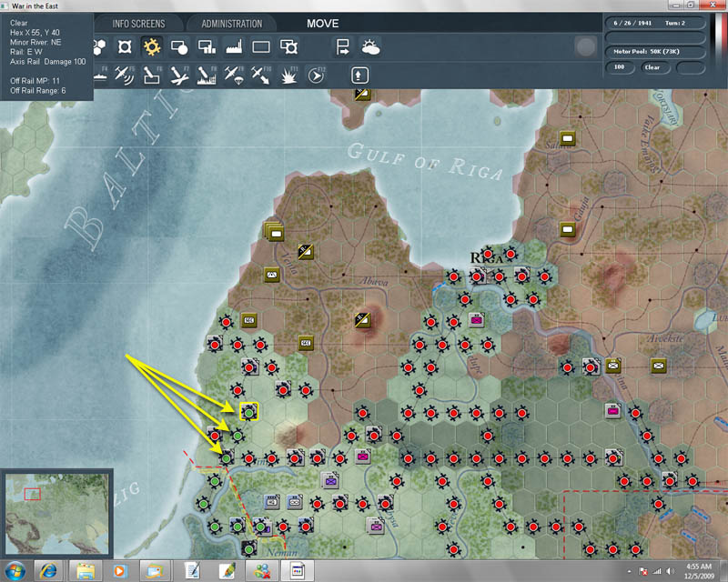Toggle the weather sun-and-cloud icon

click(370, 47)
